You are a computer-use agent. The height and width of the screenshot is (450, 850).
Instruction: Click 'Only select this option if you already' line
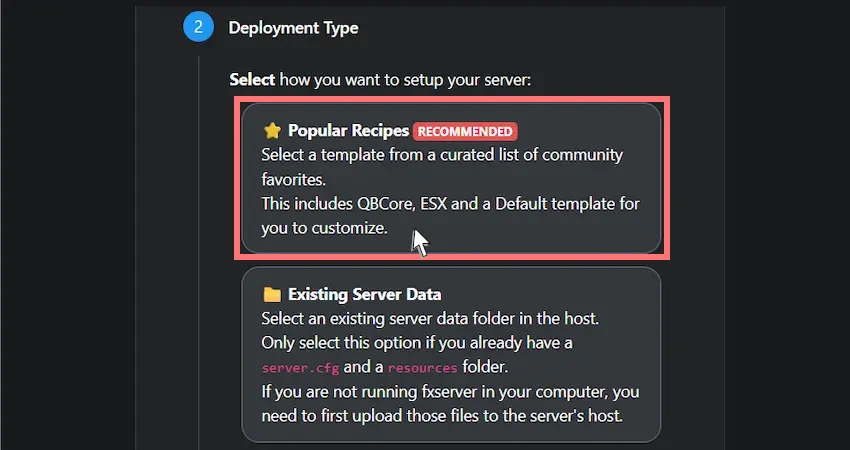pos(416,343)
